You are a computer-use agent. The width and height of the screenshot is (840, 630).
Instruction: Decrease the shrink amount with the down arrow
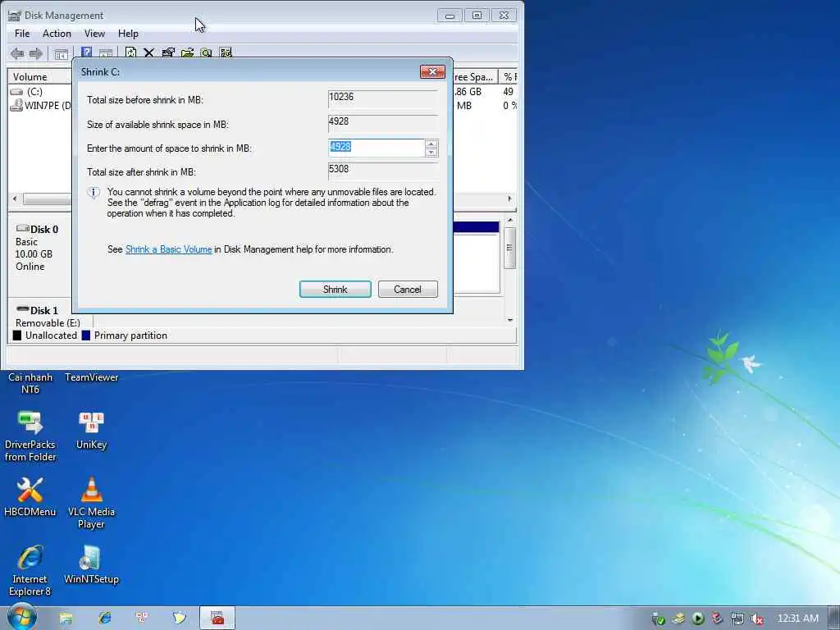click(431, 152)
